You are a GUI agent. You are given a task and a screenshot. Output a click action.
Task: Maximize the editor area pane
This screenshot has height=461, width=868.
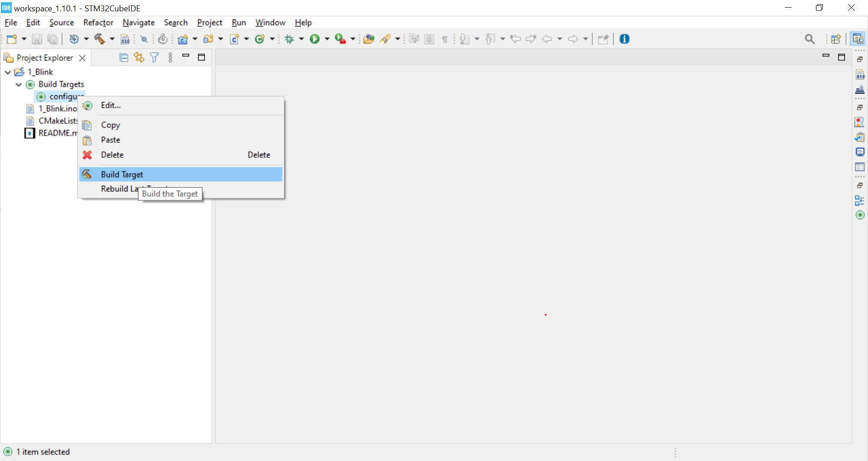(841, 57)
